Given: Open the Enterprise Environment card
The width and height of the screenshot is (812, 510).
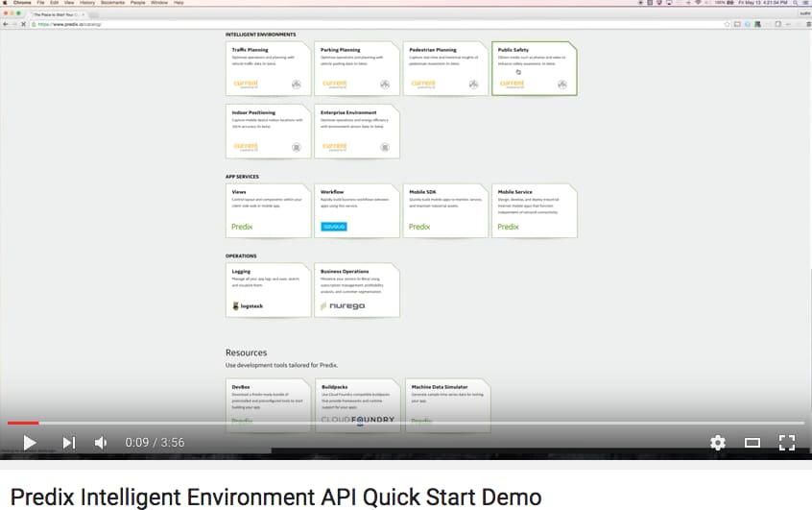Looking at the screenshot, I should [357, 132].
